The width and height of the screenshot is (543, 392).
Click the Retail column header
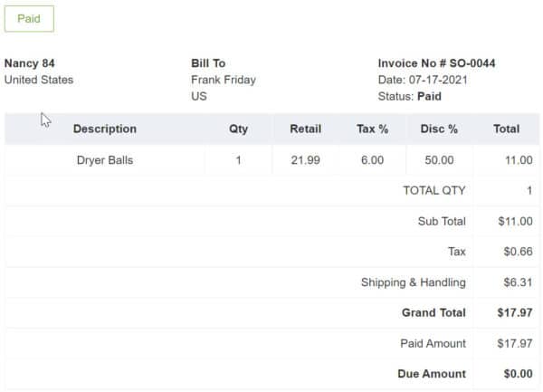[306, 129]
